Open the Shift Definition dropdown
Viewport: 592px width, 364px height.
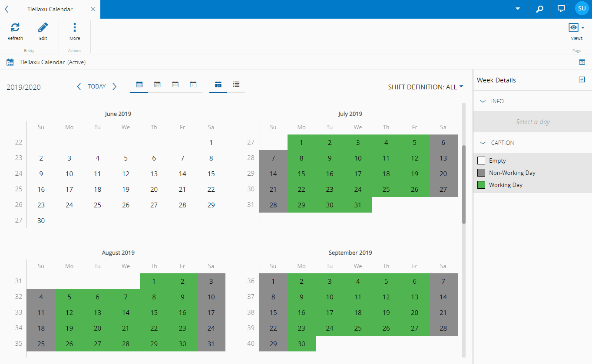click(426, 87)
